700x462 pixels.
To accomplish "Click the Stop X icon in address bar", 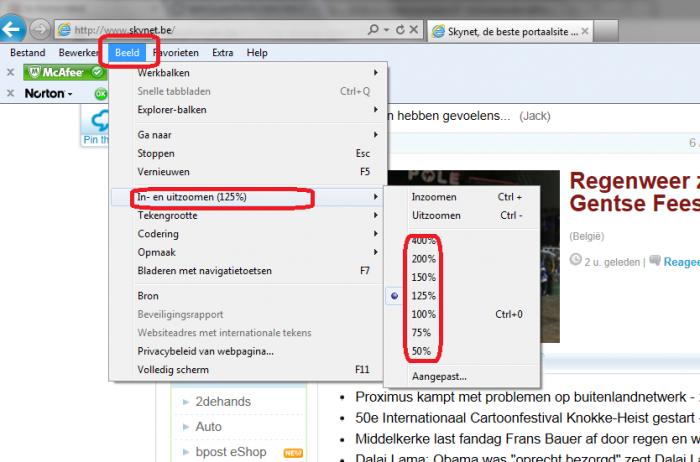I will 414,29.
